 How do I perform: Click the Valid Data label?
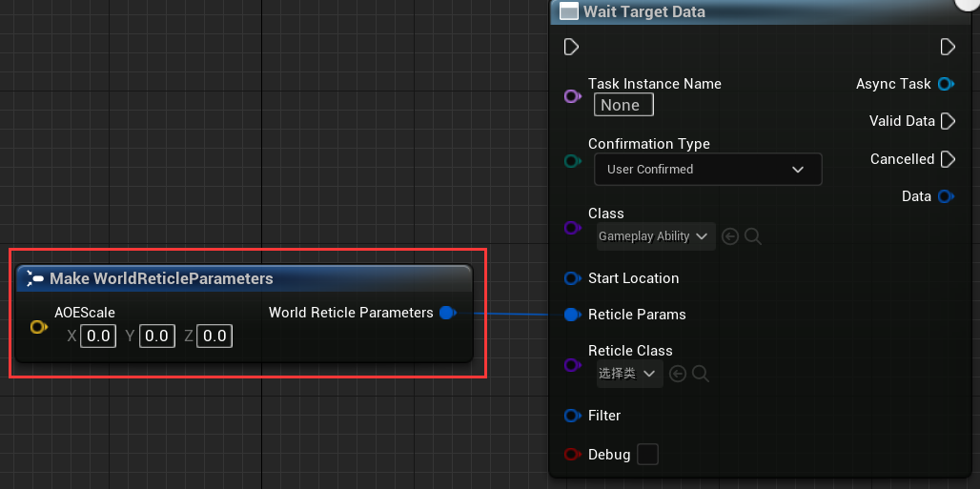click(x=902, y=121)
